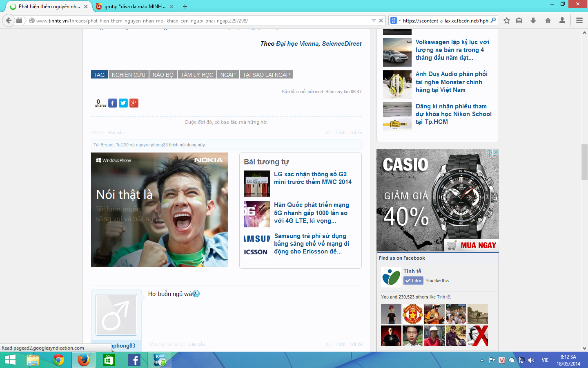Viewport: 588px width, 368px height.
Task: Click Tinh tế logo in Facebook widget
Action: 391,277
